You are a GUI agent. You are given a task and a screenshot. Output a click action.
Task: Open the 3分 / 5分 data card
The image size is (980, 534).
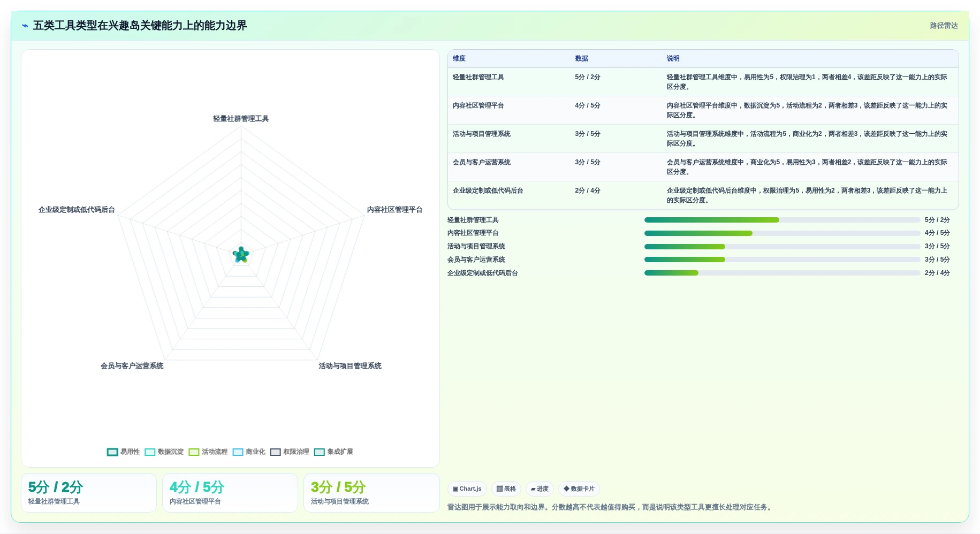(x=371, y=493)
